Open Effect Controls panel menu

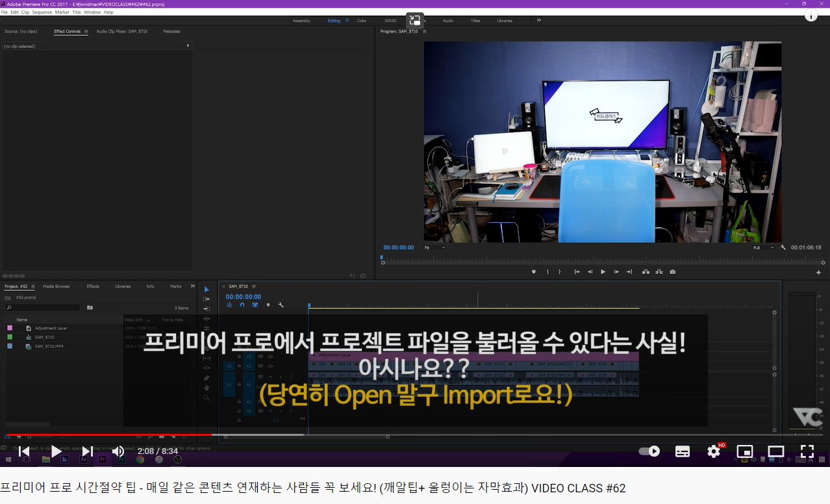click(86, 31)
